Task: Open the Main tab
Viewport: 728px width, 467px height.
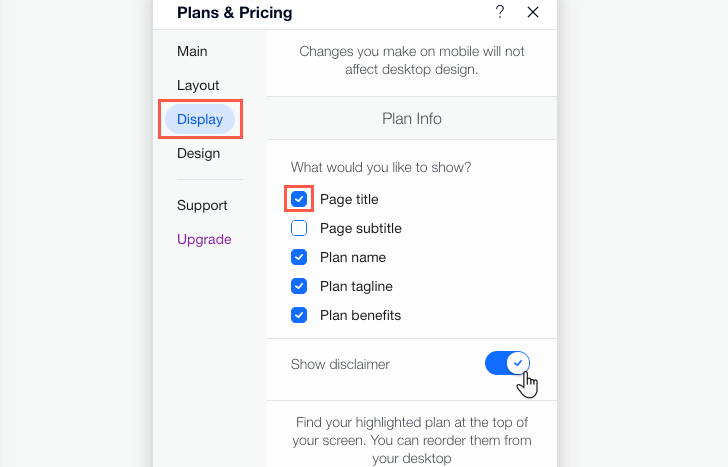Action: tap(192, 51)
